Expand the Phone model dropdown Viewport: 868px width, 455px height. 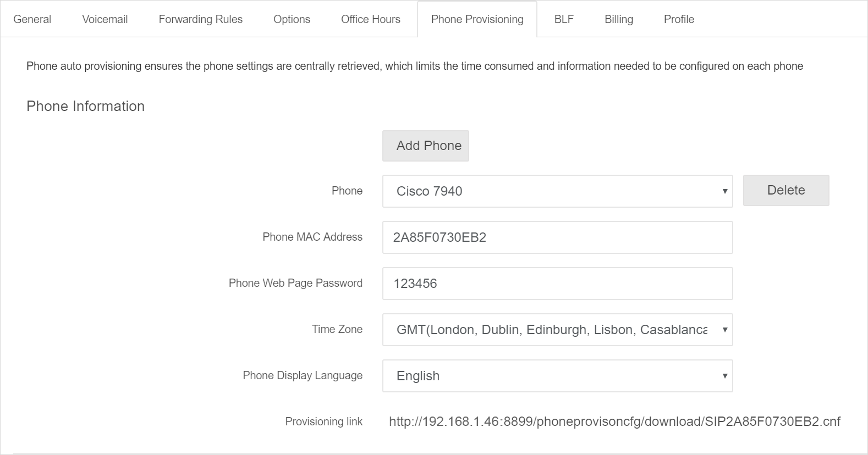tap(558, 191)
